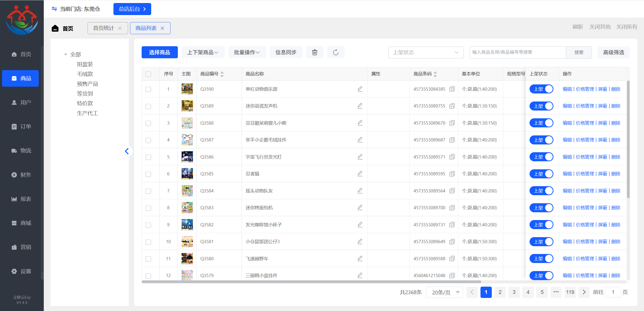The height and width of the screenshot is (311, 644).
Task: Click the 高级筛选 button
Action: pyautogui.click(x=613, y=52)
